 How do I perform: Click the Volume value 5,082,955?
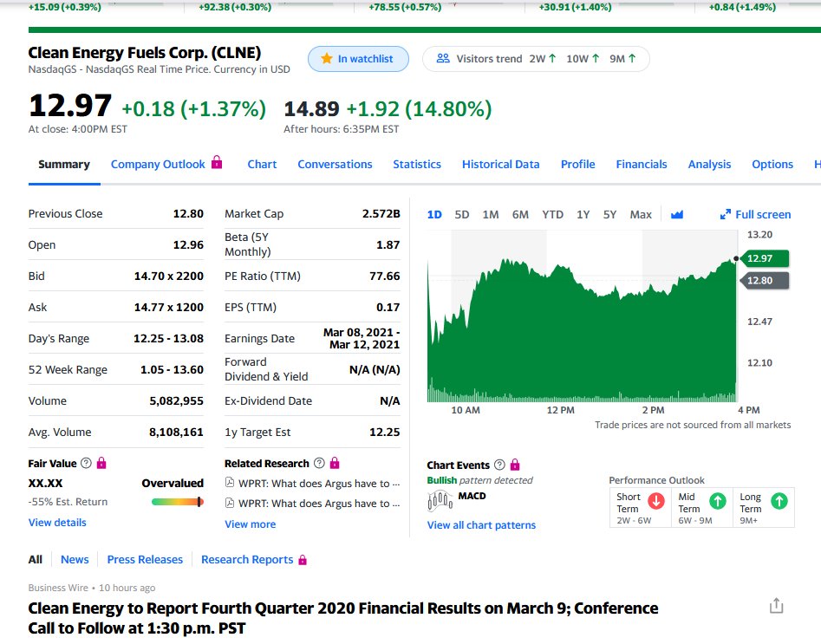177,401
